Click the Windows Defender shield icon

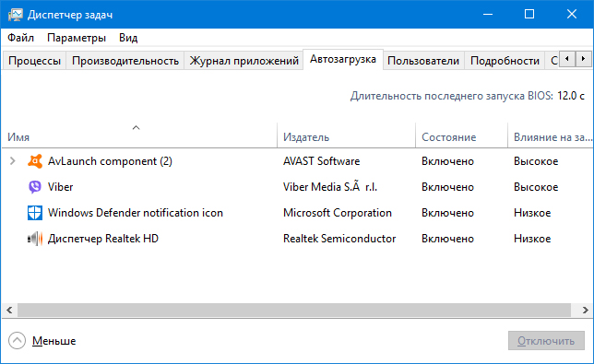pyautogui.click(x=35, y=213)
